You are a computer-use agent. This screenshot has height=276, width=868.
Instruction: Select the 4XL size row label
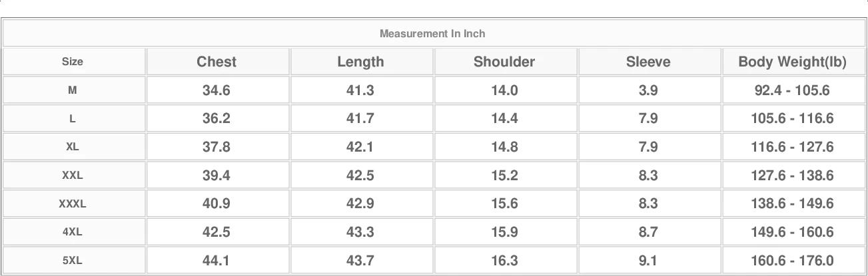(x=73, y=232)
